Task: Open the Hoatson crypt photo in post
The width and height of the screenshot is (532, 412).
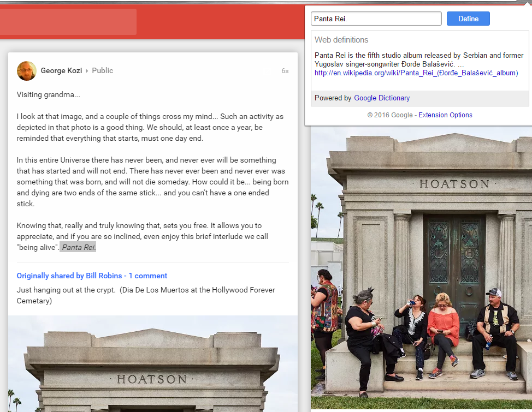Action: 152,366
